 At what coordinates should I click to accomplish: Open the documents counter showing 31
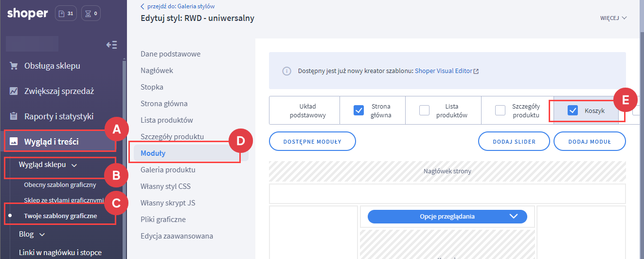66,13
